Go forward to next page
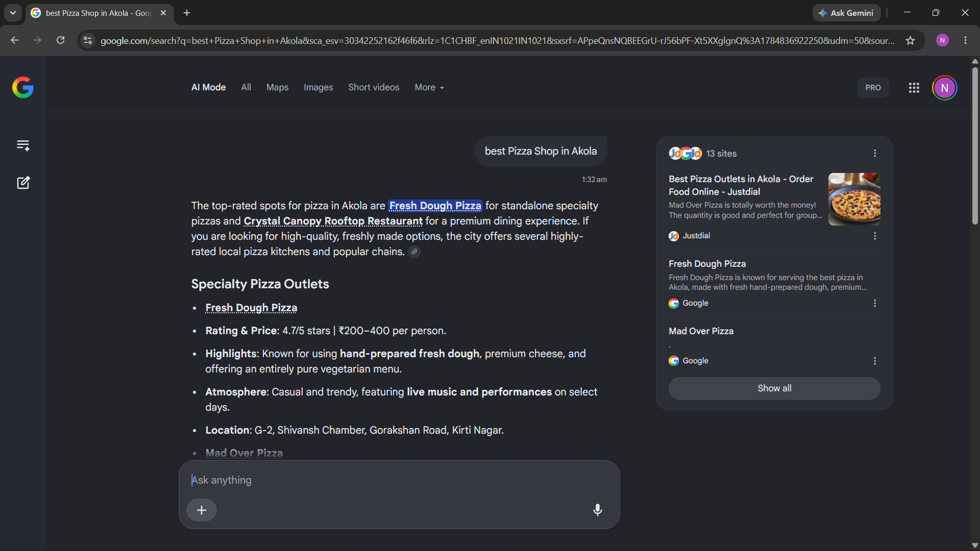The width and height of the screenshot is (980, 551). (37, 40)
